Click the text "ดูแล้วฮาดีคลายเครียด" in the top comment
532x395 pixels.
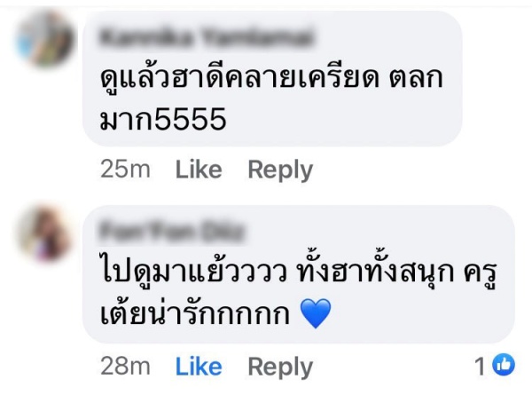click(239, 79)
